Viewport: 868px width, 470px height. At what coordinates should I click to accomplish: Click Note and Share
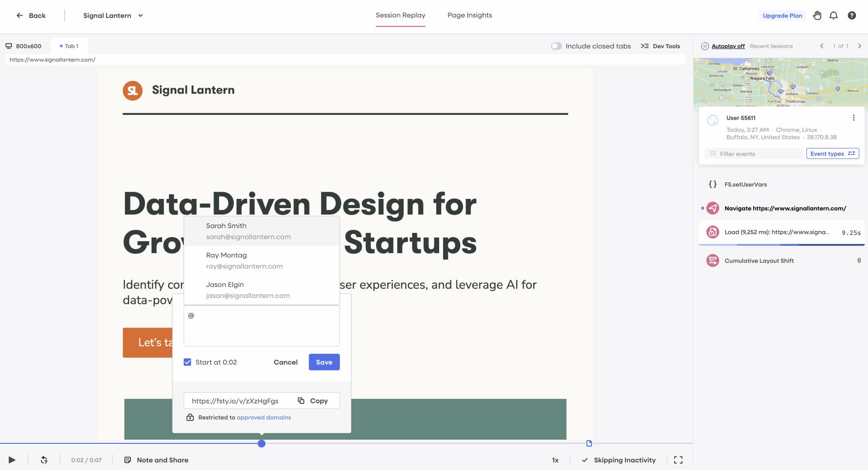[156, 460]
